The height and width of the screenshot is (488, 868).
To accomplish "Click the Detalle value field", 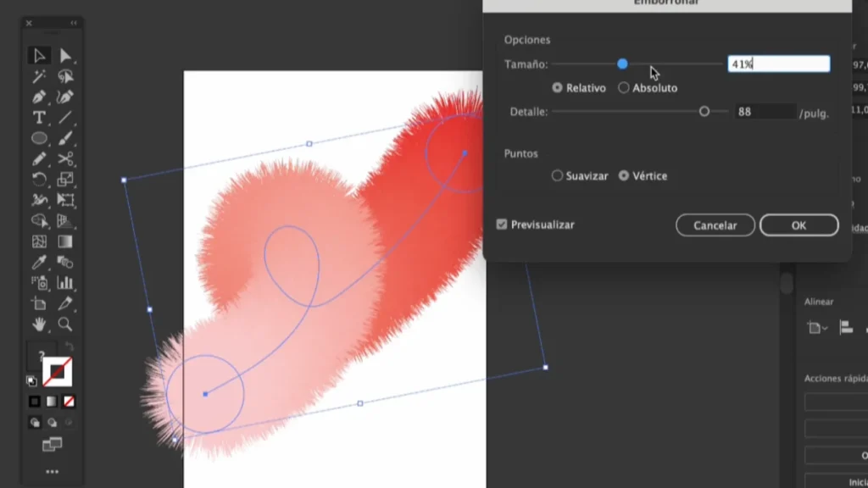I will [763, 112].
